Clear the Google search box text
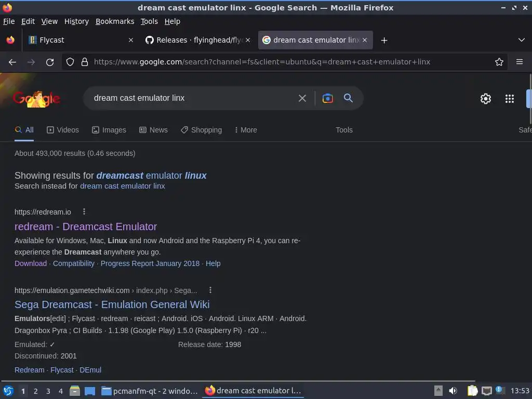532x399 pixels. tap(302, 98)
